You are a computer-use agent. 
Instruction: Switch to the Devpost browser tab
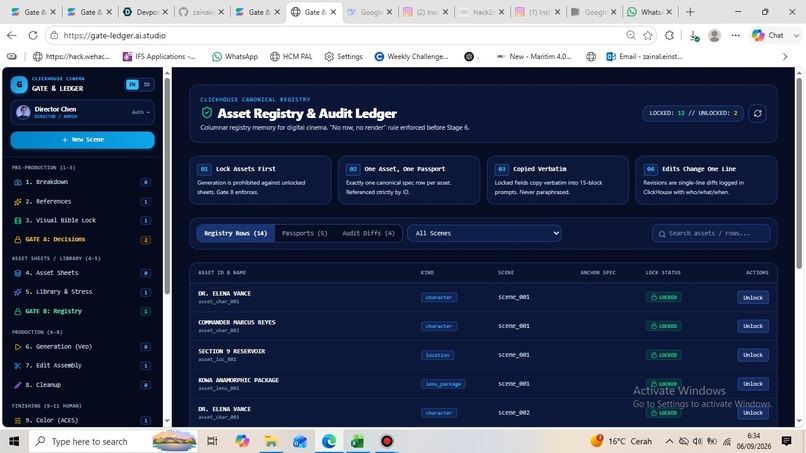click(146, 12)
